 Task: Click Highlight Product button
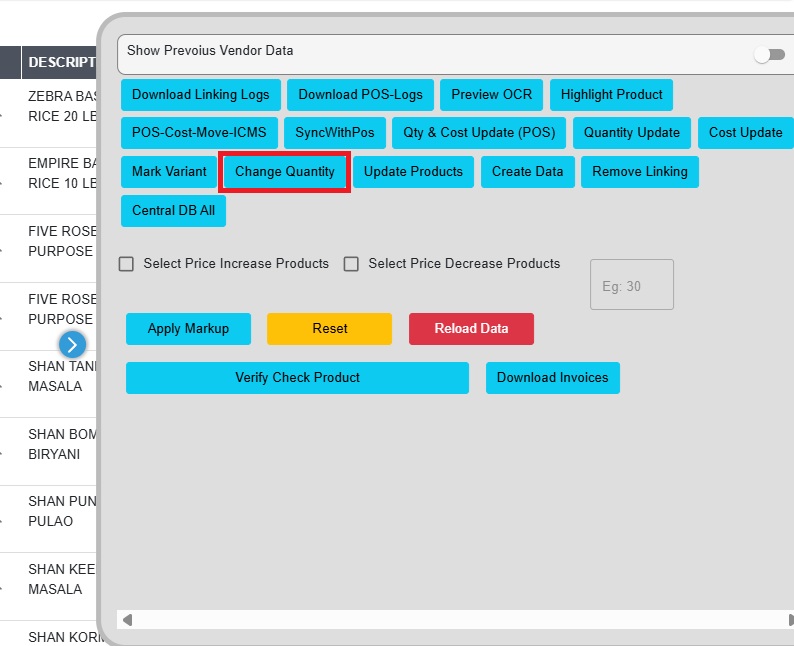pos(611,95)
